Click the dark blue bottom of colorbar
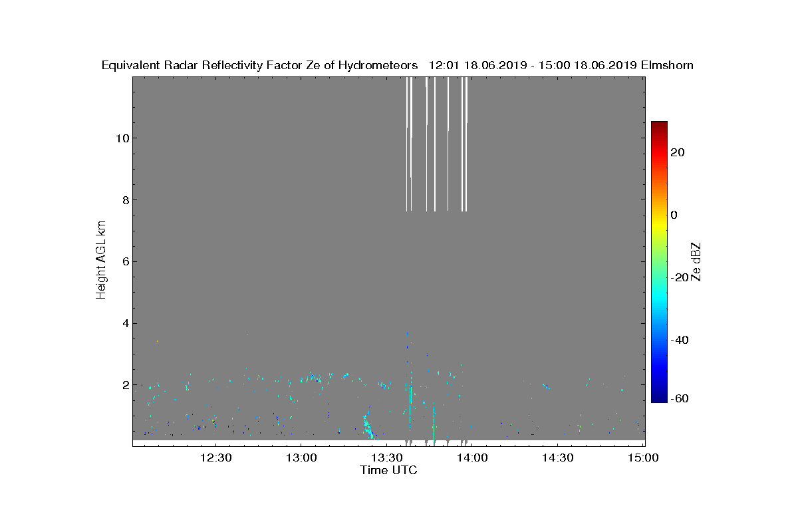The height and width of the screenshot is (532, 798). [x=659, y=396]
